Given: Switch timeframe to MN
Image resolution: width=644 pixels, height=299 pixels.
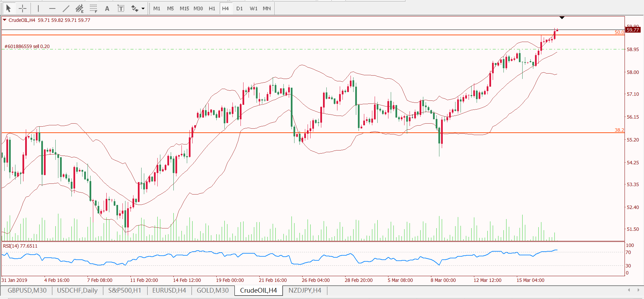Looking at the screenshot, I should [x=267, y=8].
